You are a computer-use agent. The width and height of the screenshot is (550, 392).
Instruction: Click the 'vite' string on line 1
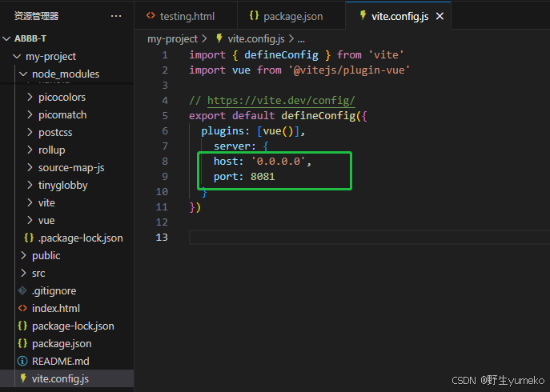pos(386,55)
